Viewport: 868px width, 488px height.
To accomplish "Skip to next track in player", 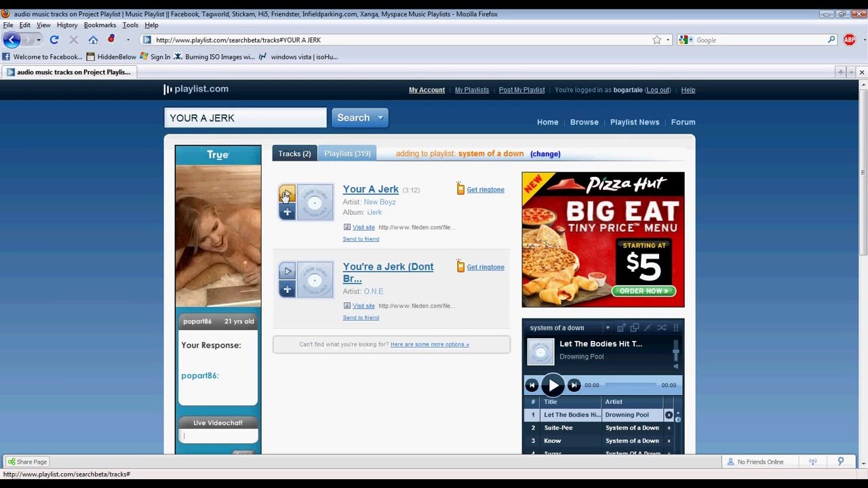I will [x=574, y=386].
